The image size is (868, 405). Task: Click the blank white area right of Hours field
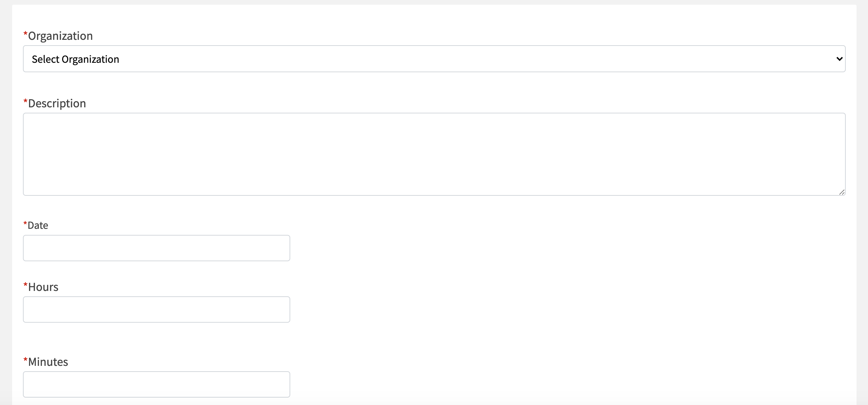[540, 309]
